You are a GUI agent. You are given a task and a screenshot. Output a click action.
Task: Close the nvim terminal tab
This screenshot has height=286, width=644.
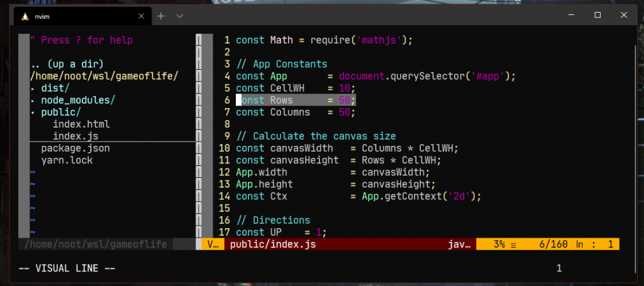click(x=142, y=16)
